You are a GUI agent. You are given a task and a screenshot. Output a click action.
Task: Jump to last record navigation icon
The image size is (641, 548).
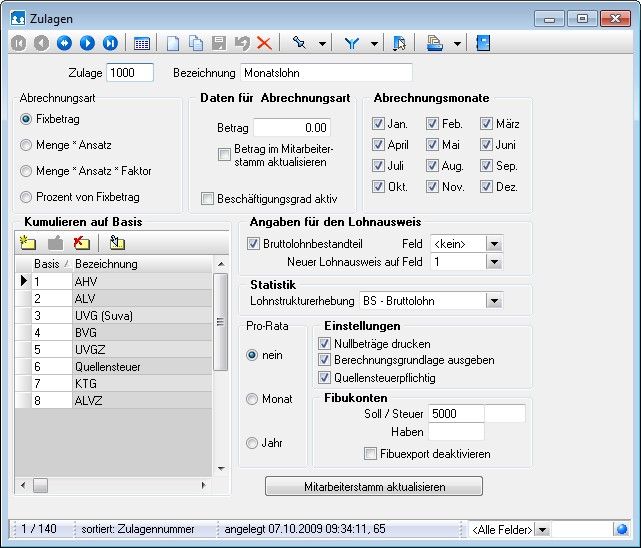click(x=110, y=43)
